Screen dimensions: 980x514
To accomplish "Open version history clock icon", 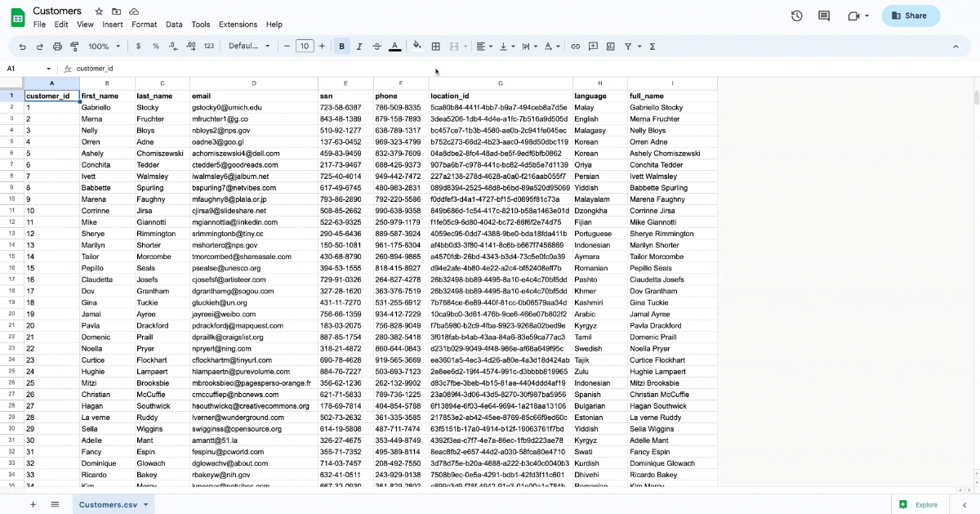I will [797, 16].
